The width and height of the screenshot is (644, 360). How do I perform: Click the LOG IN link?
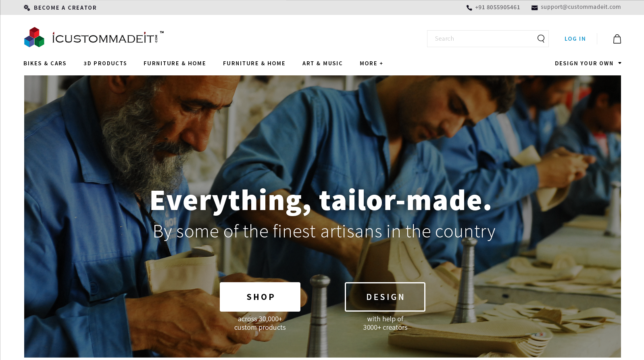575,39
